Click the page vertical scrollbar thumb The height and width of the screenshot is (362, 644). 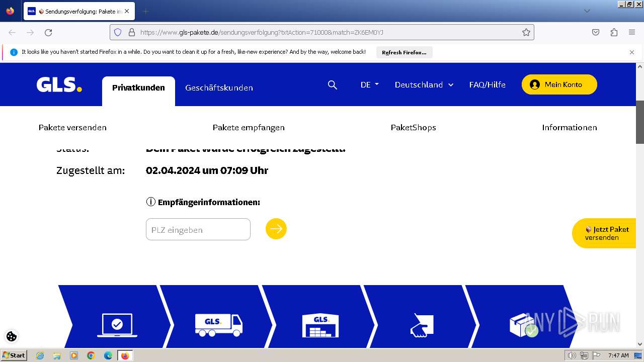[x=640, y=122]
